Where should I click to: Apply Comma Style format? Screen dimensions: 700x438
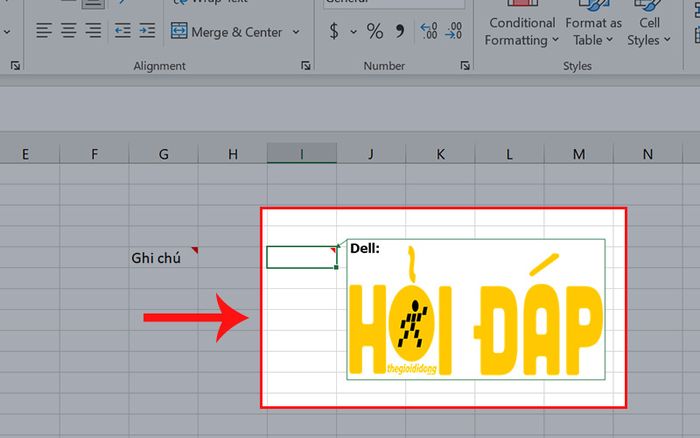pos(400,31)
